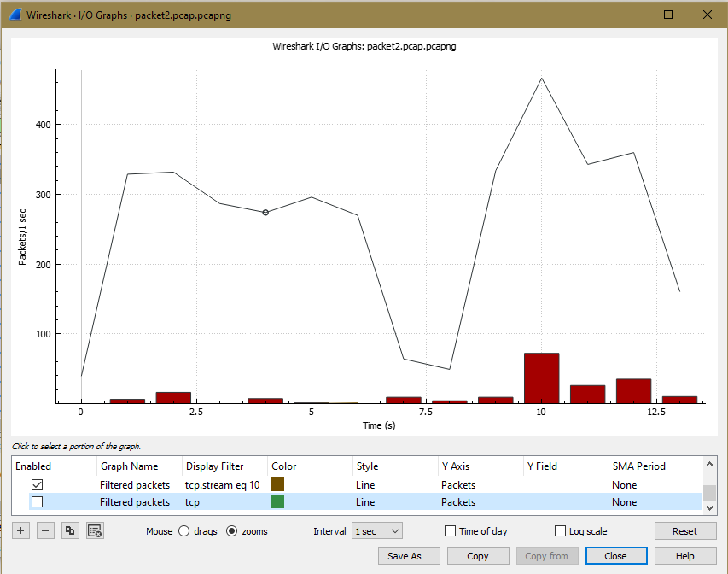Select the mouse drags radio button
The width and height of the screenshot is (728, 574).
(183, 531)
